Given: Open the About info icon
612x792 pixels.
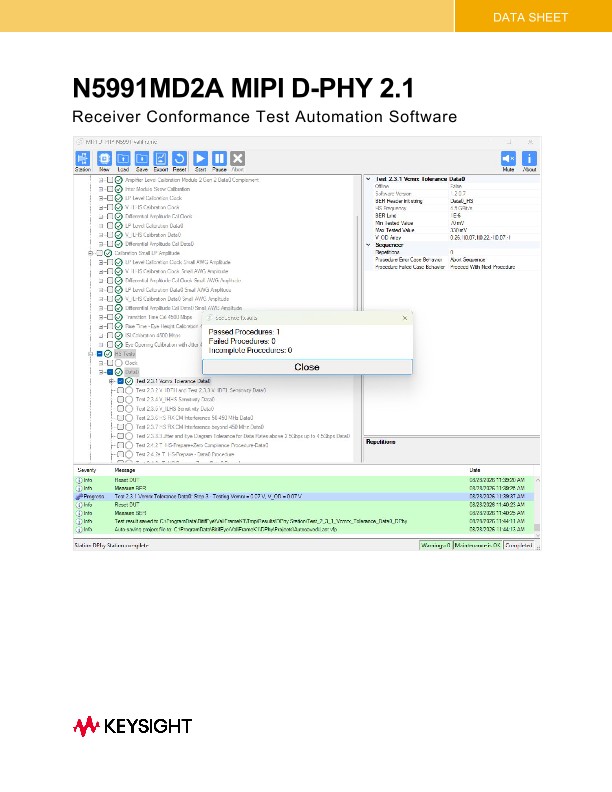Looking at the screenshot, I should [x=529, y=159].
